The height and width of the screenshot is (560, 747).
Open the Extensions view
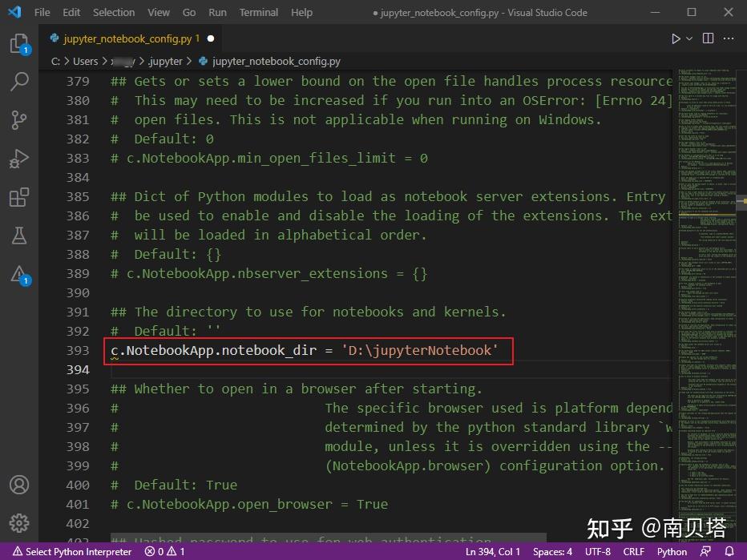[20, 196]
